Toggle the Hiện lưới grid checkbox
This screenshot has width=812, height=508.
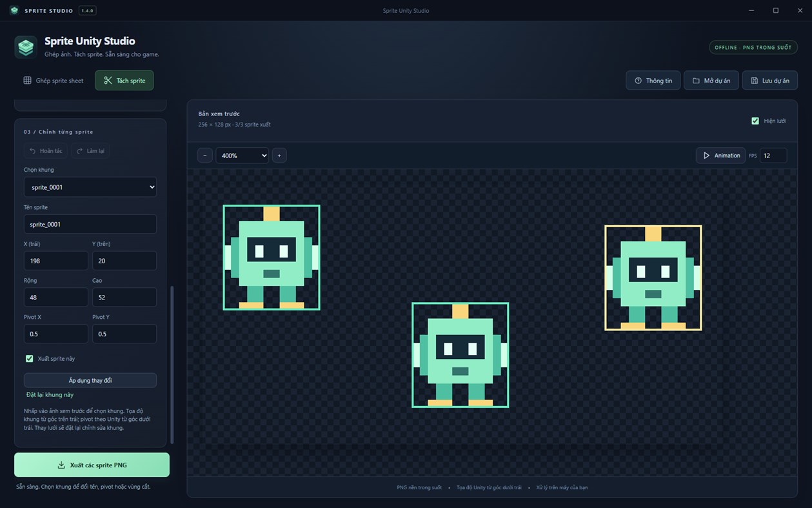pos(755,121)
